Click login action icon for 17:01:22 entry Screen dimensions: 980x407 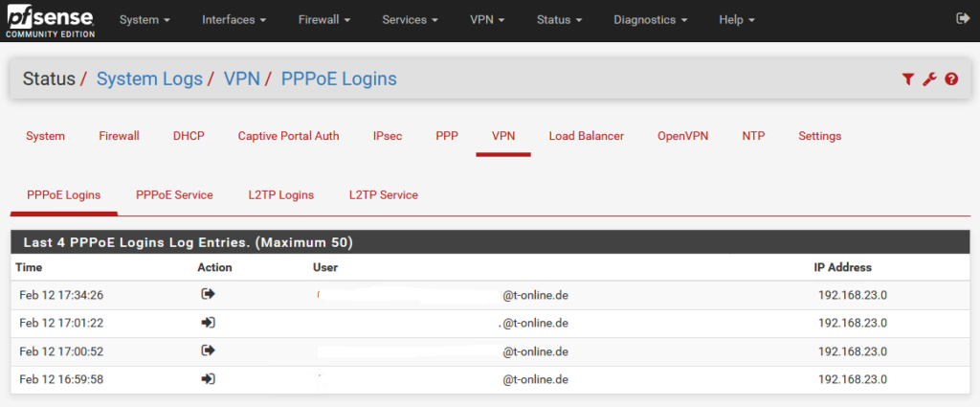[208, 323]
